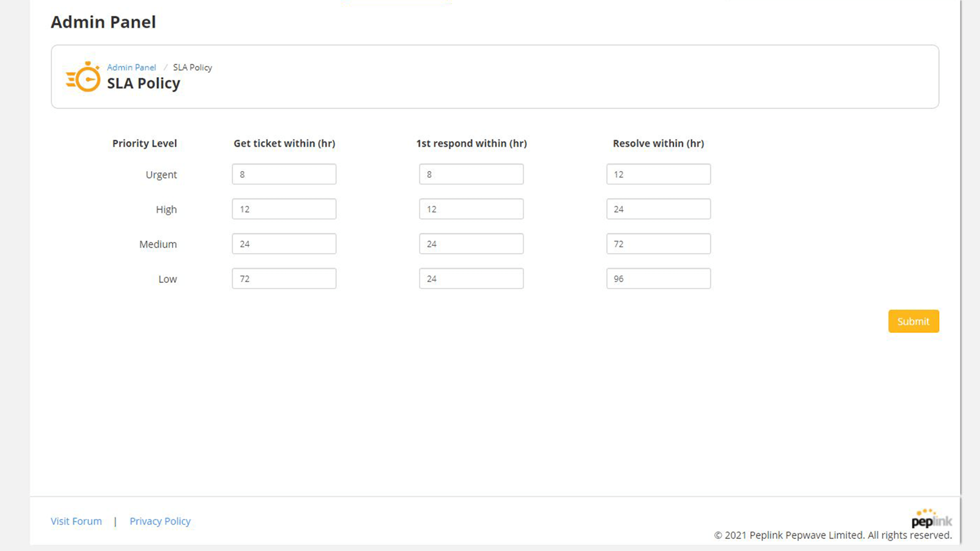Click the Admin Panel breadcrumb icon
Viewport: 980px width, 551px height.
(x=131, y=67)
